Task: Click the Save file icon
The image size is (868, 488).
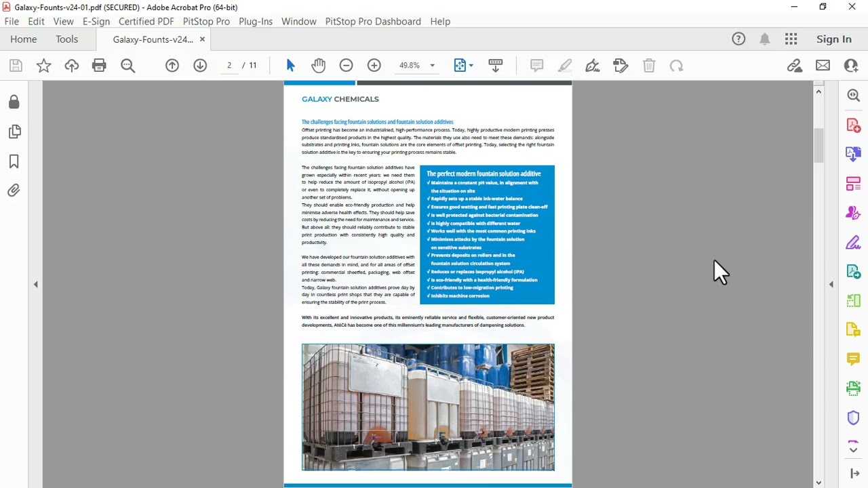Action: 16,66
